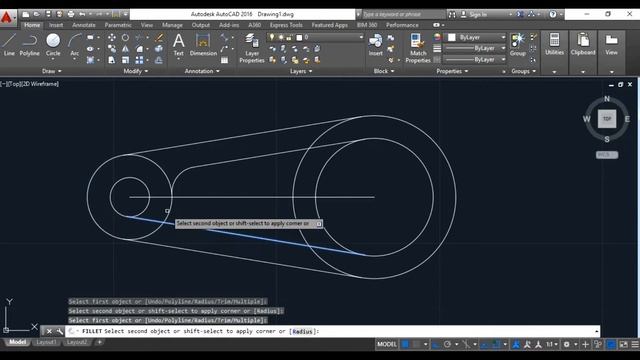Click the Group icon

point(518,45)
